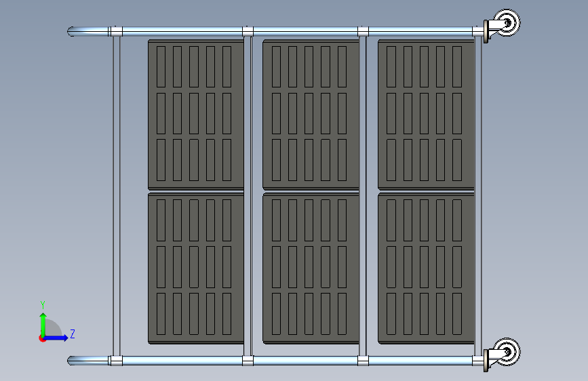Screen dimensions: 588x381
Task: Pick the upper grating panel nearest the casters
Action: (x=426, y=115)
